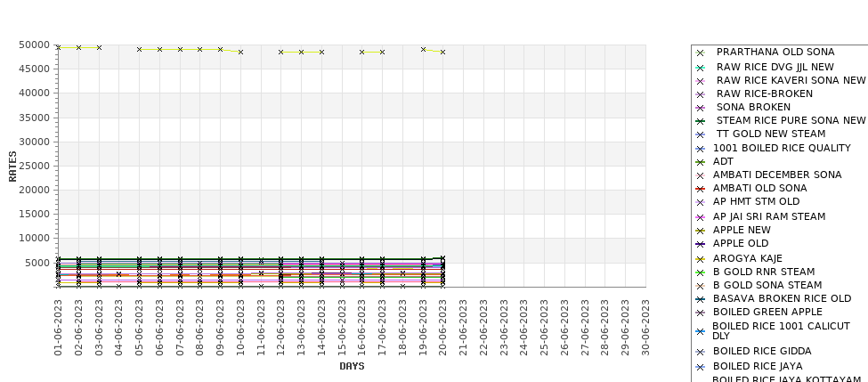This screenshot has width=868, height=382.
Task: Click the RATES y-axis title
Action: (x=12, y=167)
